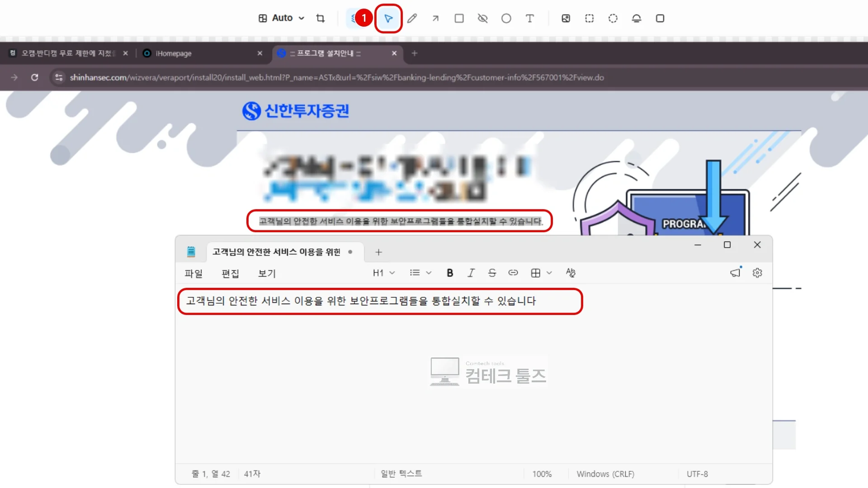This screenshot has width=868, height=488.
Task: Click the browser forward arrow
Action: 14,77
